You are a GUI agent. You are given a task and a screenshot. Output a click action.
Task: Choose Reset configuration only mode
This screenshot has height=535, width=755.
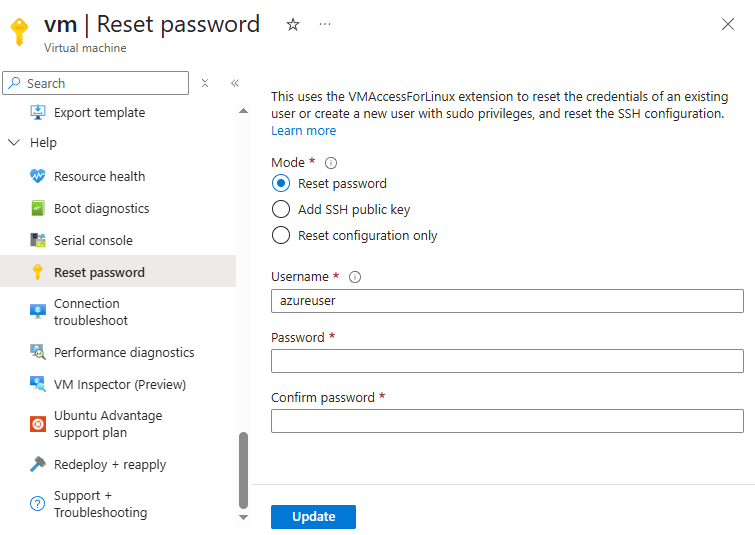click(281, 235)
